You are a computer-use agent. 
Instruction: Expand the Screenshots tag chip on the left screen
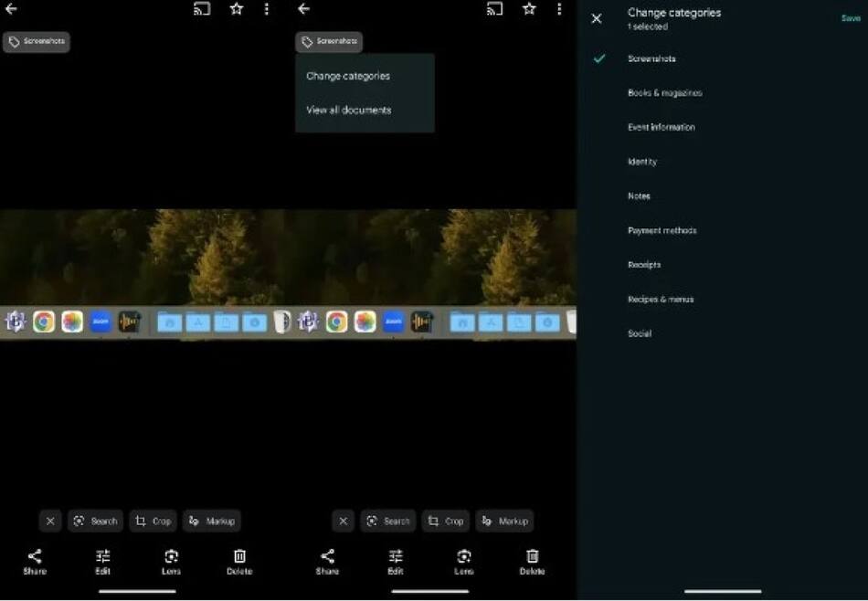point(37,42)
